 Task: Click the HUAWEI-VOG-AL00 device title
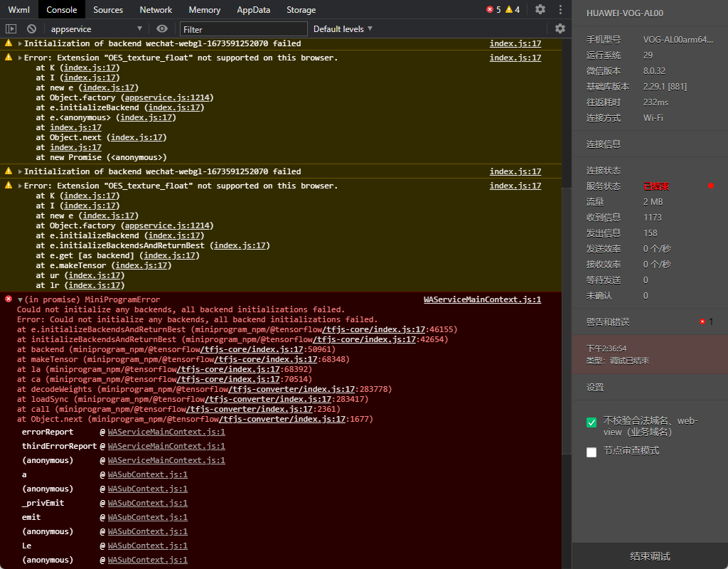coord(624,14)
